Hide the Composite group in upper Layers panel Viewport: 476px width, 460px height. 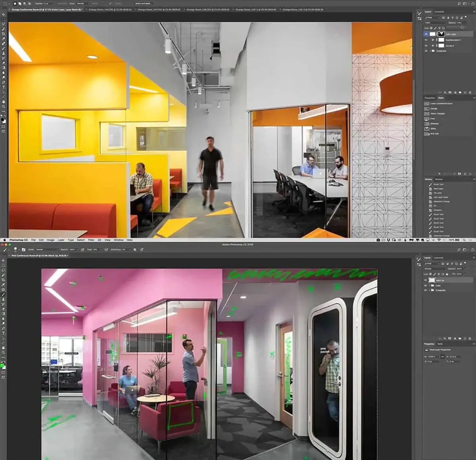coord(426,51)
